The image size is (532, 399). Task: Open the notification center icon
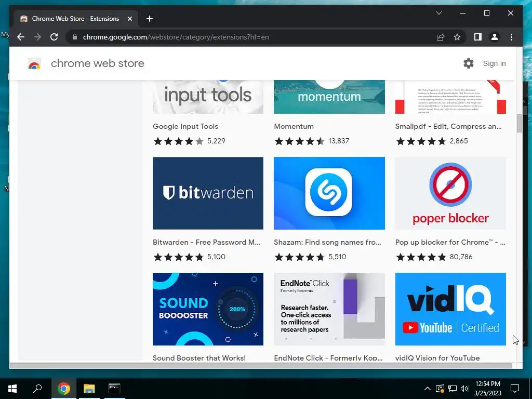(515, 389)
